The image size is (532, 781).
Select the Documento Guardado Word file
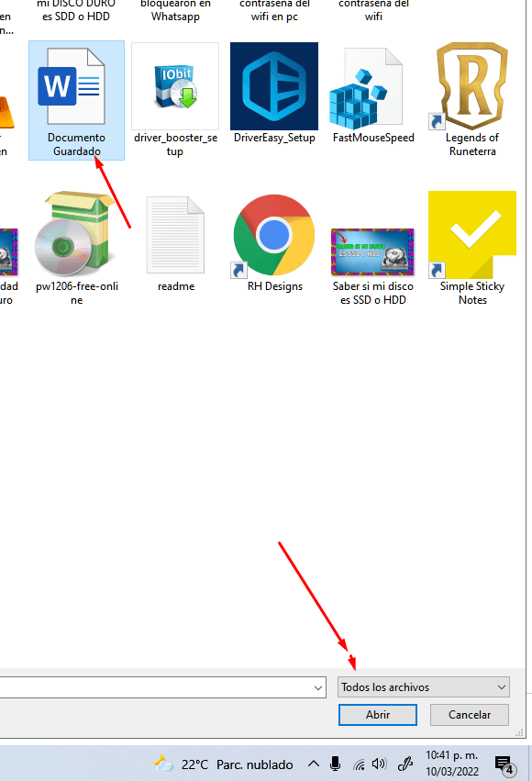(76, 101)
